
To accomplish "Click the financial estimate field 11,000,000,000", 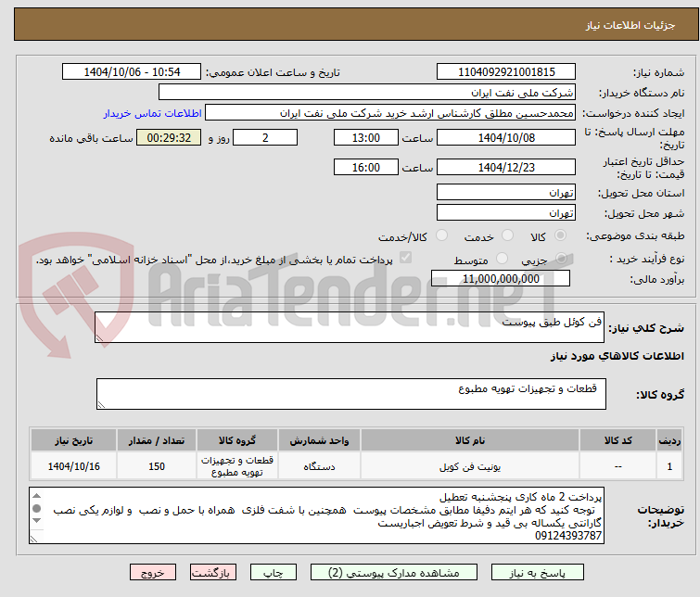I will click(x=501, y=279).
